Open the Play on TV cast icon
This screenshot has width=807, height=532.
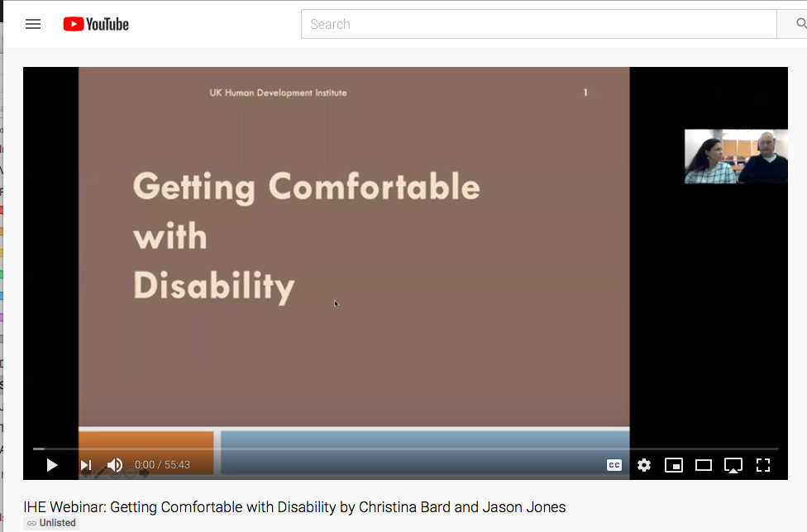(733, 465)
